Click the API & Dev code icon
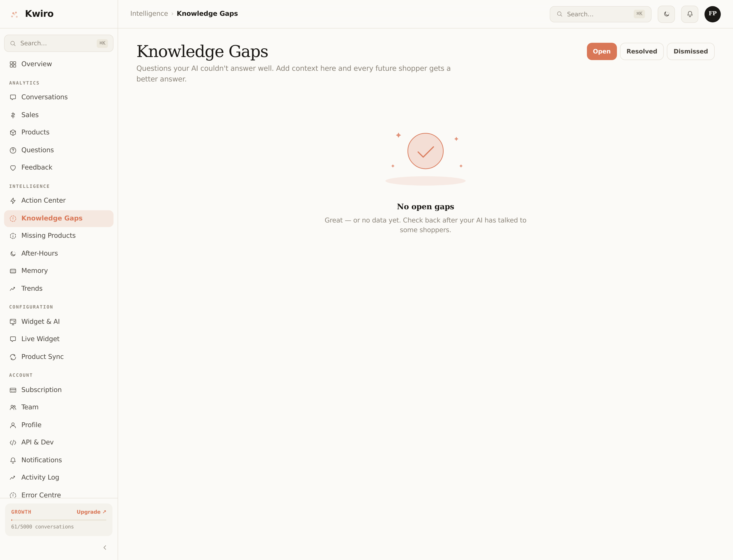This screenshot has width=733, height=560. coord(13,443)
